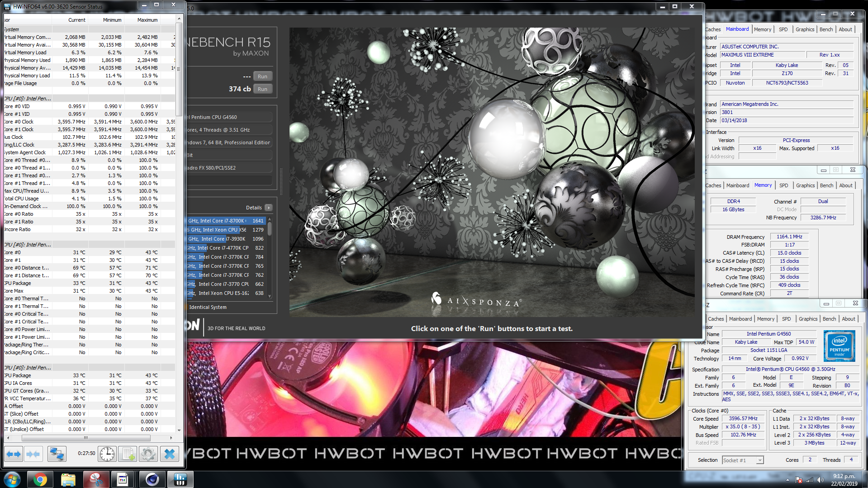Screen dimensions: 868x488
Task: Reset HWiNFO sensor clock timer icon
Action: point(107,454)
